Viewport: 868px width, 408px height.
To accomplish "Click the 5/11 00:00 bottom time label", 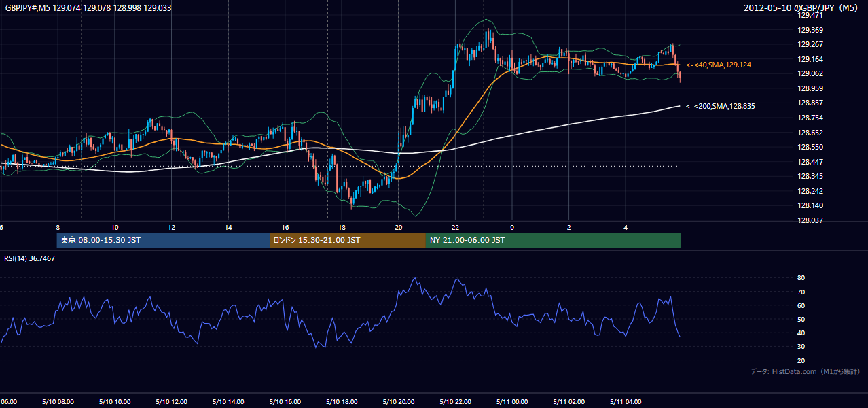I will 512,402.
